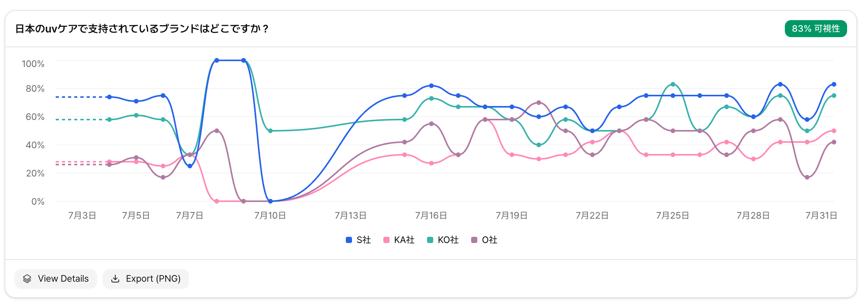This screenshot has height=308, width=868.
Task: Click the Export download icon
Action: 115,279
